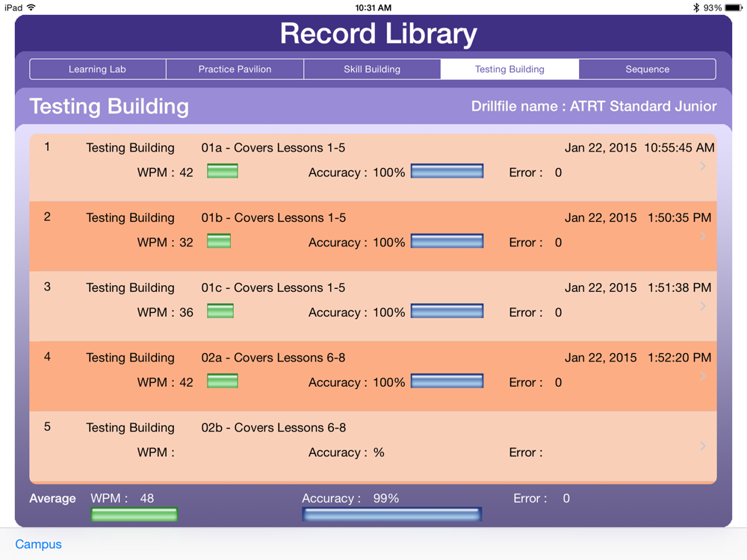Open the Skill Building tab
The image size is (747, 560).
372,69
